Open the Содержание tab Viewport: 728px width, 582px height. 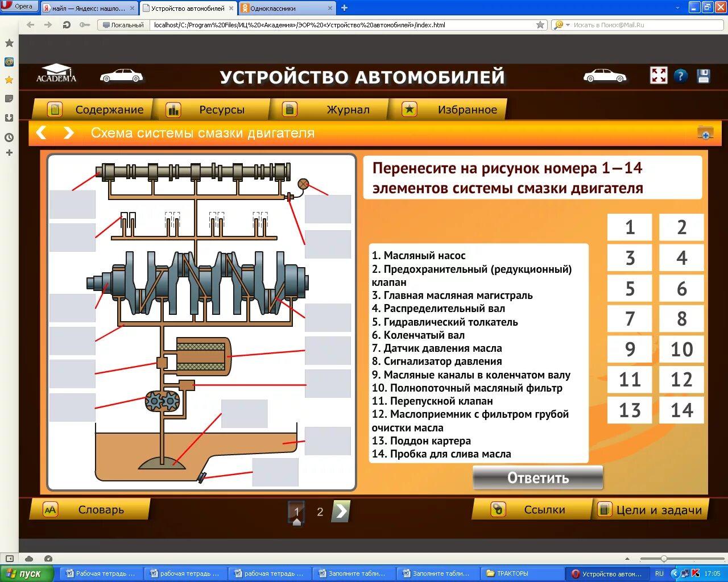[x=96, y=110]
